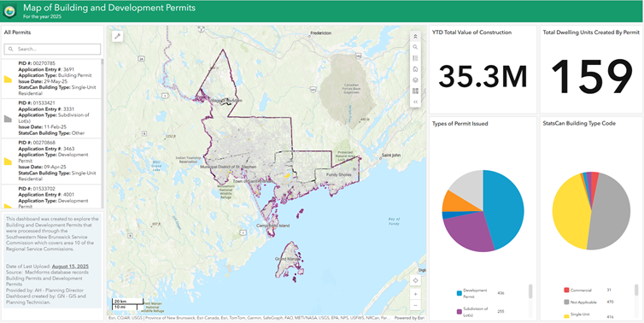Zoom out on the map with minus
Image resolution: width=644 pixels, height=323 pixels.
point(416,305)
